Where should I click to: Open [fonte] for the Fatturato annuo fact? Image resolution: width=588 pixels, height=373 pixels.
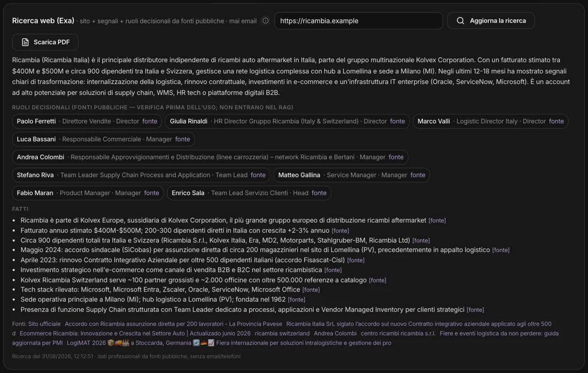341,231
